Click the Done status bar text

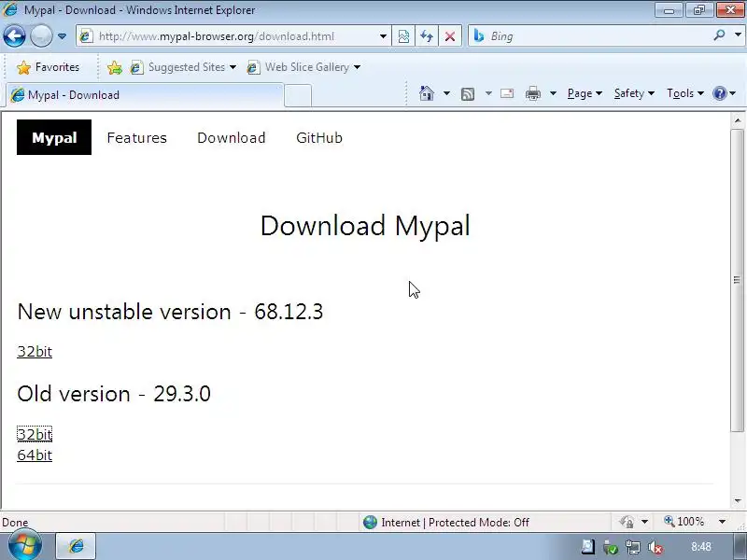(x=15, y=523)
